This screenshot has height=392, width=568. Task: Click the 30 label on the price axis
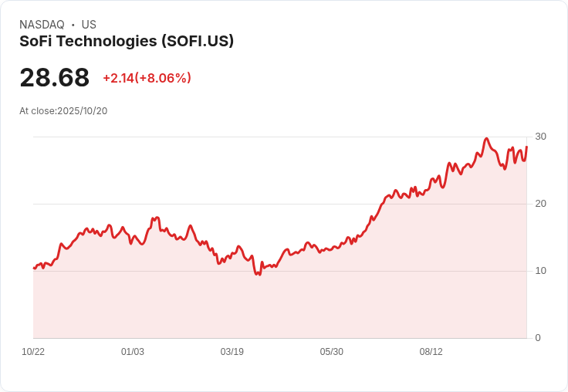point(541,137)
